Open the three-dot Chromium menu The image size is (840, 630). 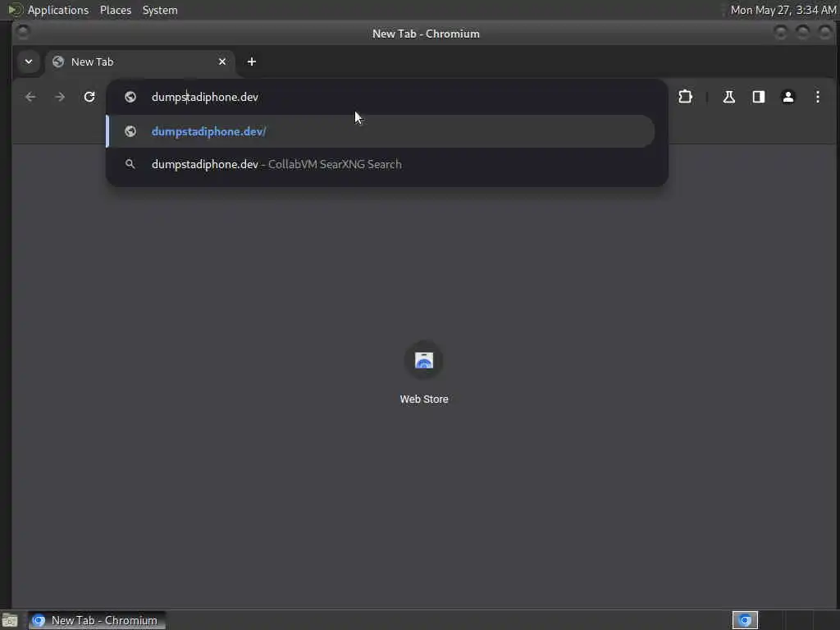[818, 97]
